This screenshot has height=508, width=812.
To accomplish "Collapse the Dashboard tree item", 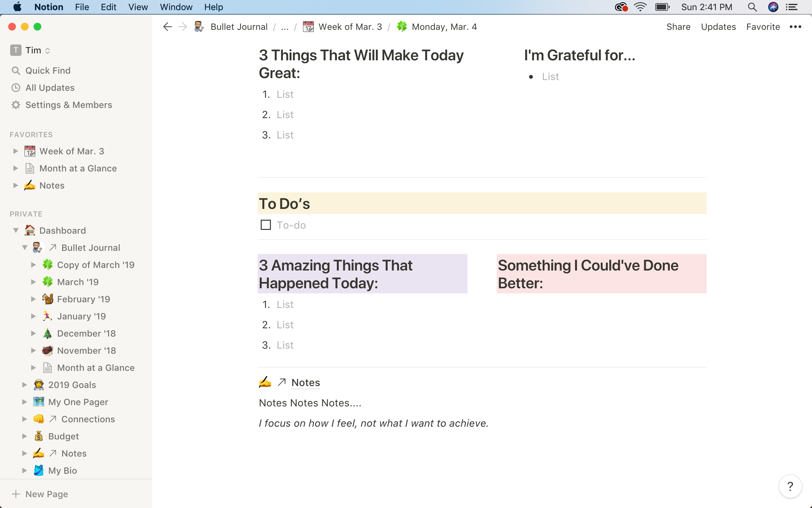I will tap(16, 231).
